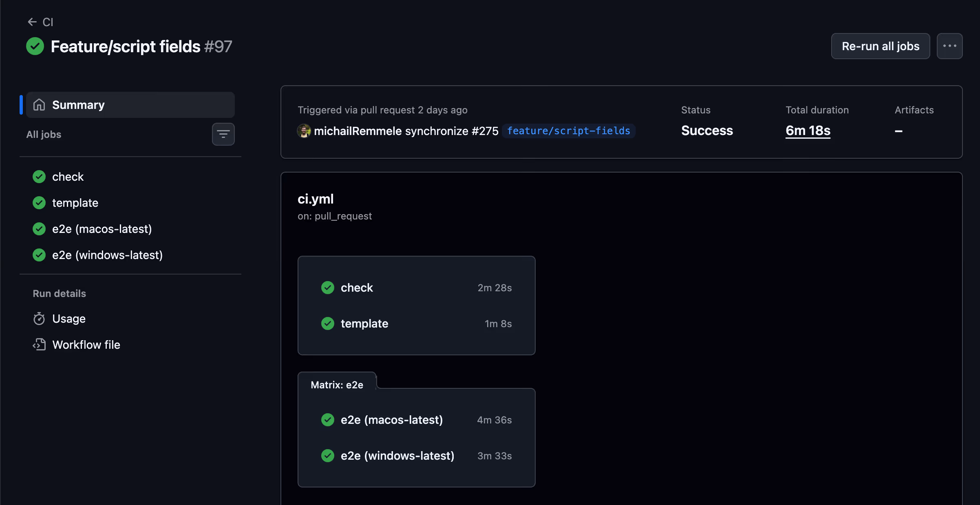980x505 pixels.
Task: Click the check job in the workflow graph
Action: click(x=416, y=288)
